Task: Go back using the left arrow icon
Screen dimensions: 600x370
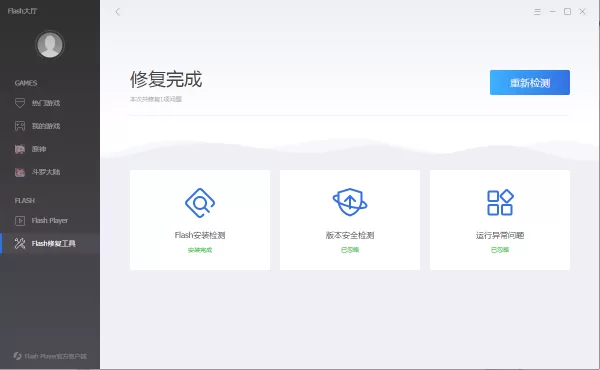Action: coord(117,12)
